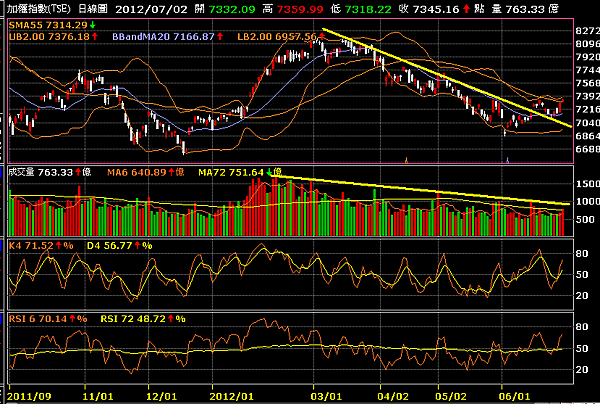Click the 12/01 date axis label

161,396
